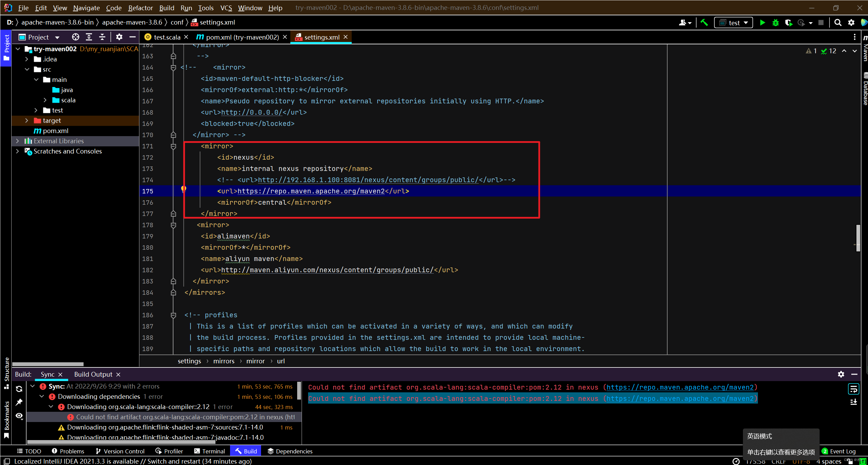The width and height of the screenshot is (868, 465).
Task: Click repo.maven.apache.org link in first error line
Action: point(680,387)
